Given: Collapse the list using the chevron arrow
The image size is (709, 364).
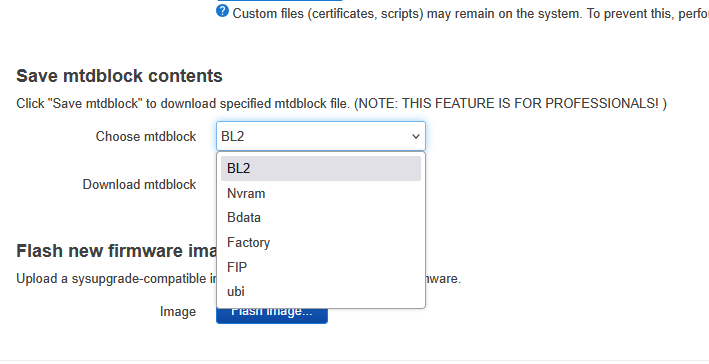Looking at the screenshot, I should point(416,136).
